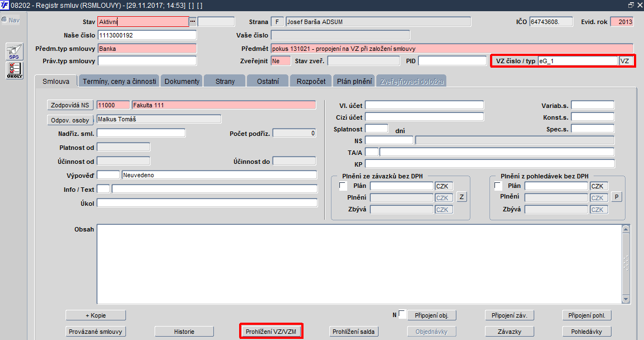Click inside the Obsah text area
Screen dimensions: 644x340
coord(360,264)
